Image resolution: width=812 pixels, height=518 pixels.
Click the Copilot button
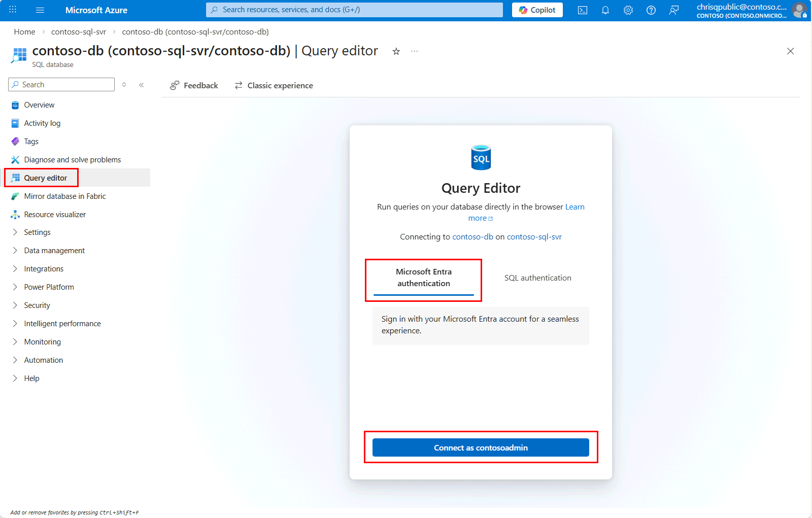[537, 10]
